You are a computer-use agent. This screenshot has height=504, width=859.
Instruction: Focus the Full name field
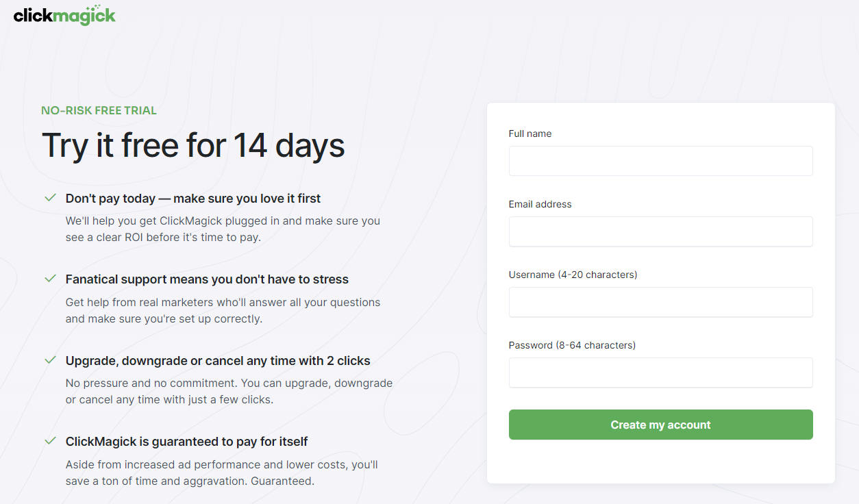pos(660,161)
